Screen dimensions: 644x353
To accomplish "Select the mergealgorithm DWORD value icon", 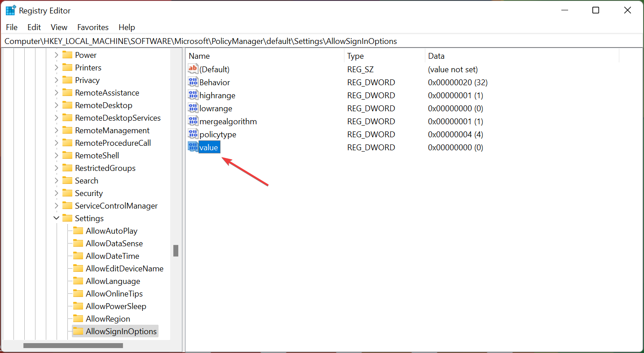I will tap(193, 121).
